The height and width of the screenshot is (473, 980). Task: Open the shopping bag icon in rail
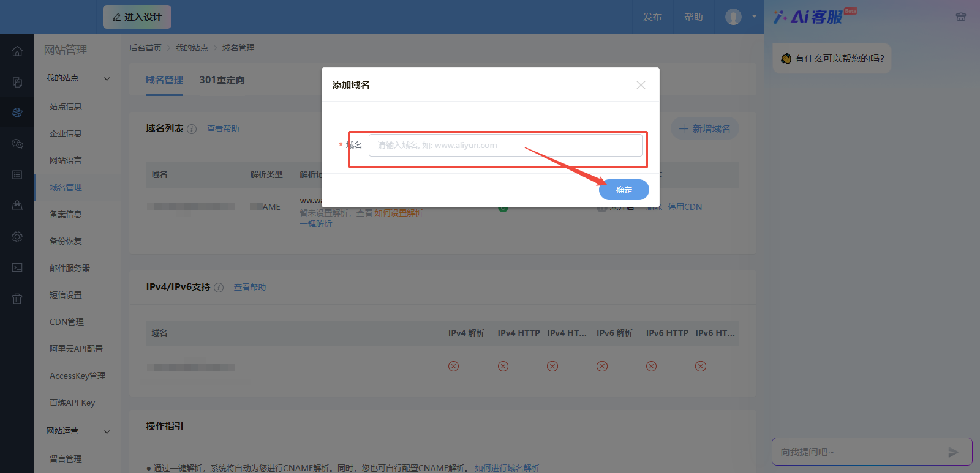pyautogui.click(x=17, y=206)
